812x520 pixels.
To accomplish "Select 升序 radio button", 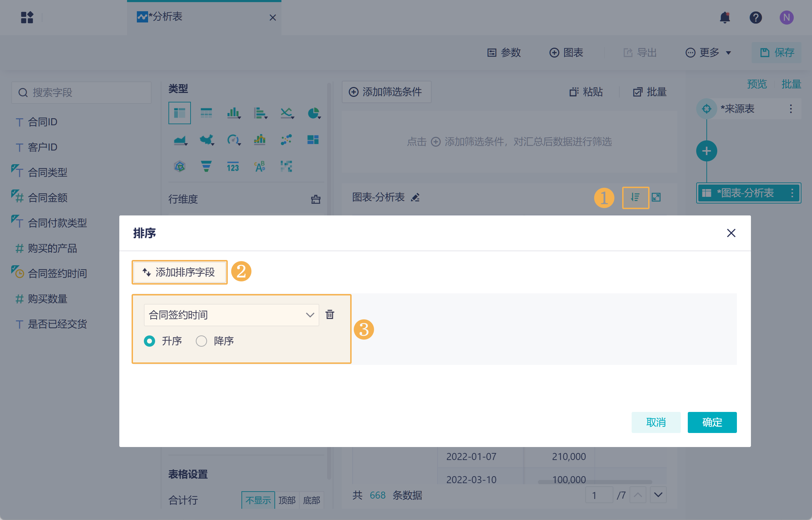I will (x=149, y=341).
